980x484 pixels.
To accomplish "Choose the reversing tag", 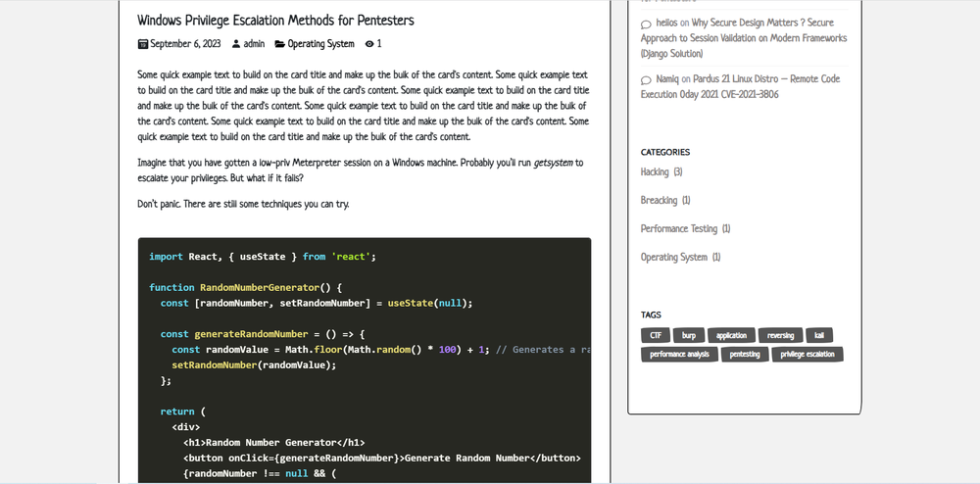I will pyautogui.click(x=780, y=335).
